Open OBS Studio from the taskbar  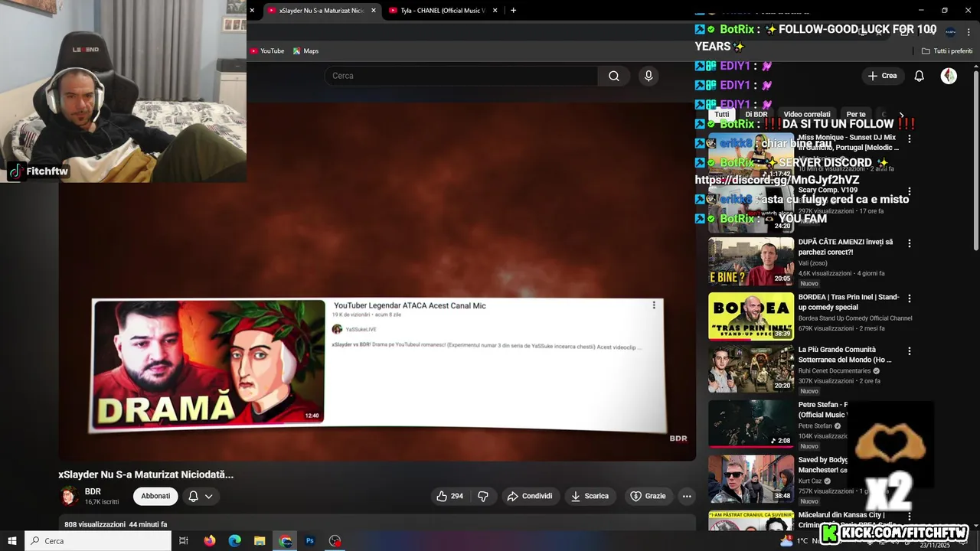335,541
